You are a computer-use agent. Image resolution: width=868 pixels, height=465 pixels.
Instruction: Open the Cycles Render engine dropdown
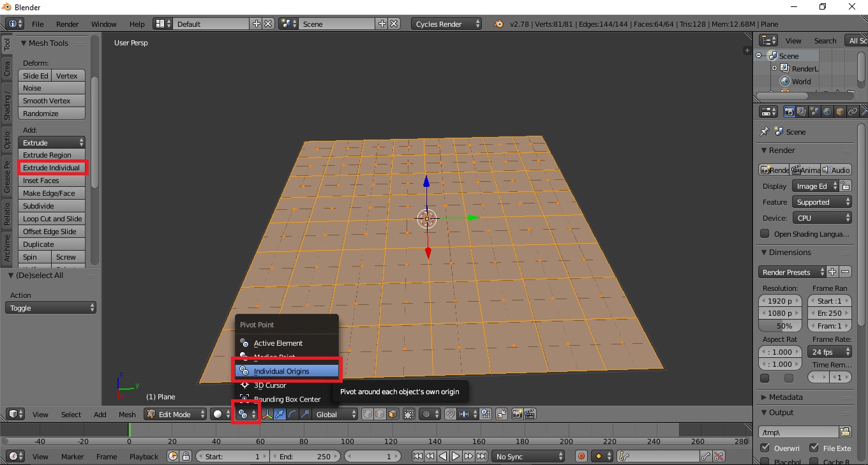(x=447, y=24)
